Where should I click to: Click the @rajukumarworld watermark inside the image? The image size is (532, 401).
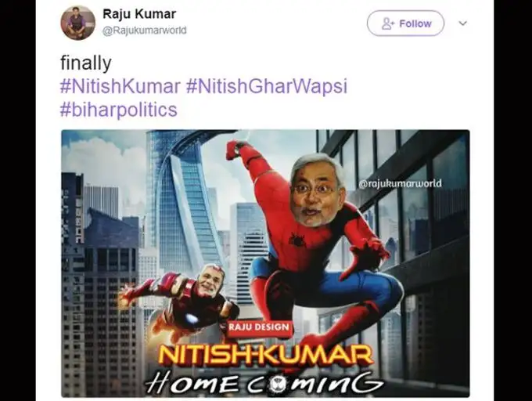point(400,183)
